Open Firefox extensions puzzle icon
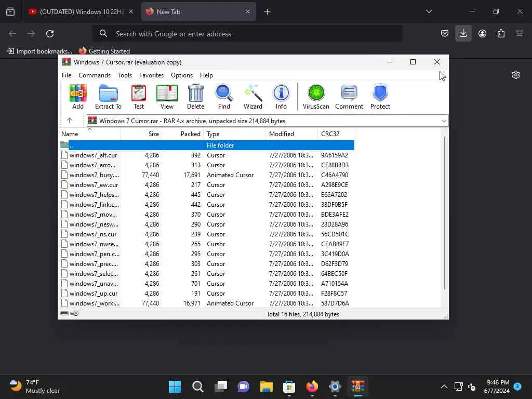This screenshot has height=399, width=532. (x=501, y=34)
